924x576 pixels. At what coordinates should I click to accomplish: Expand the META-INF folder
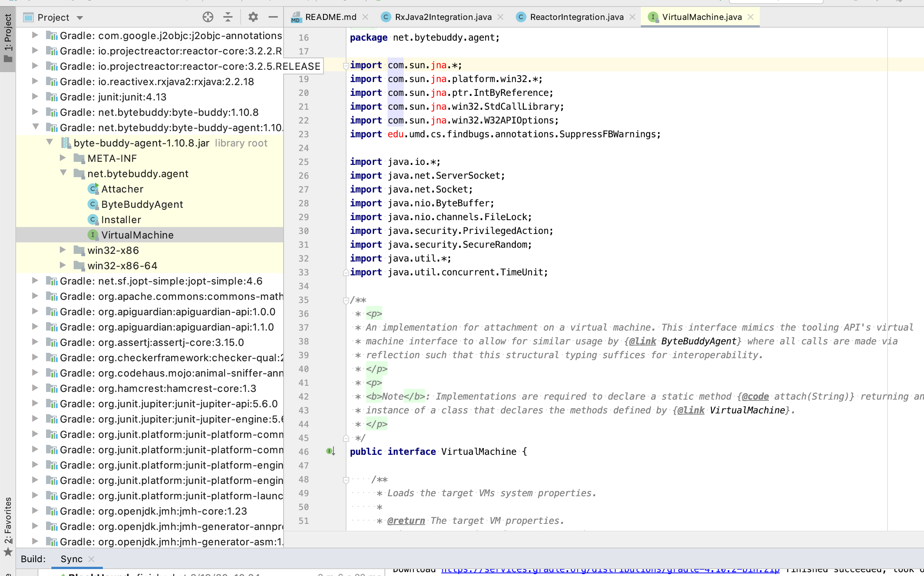tap(63, 158)
